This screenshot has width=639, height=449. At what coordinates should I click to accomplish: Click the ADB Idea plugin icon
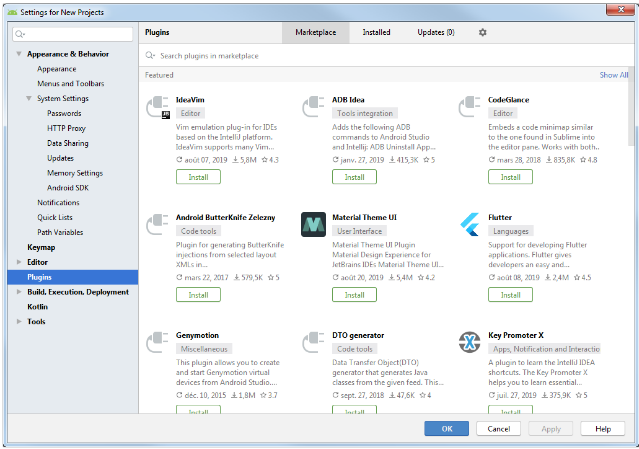[x=315, y=108]
